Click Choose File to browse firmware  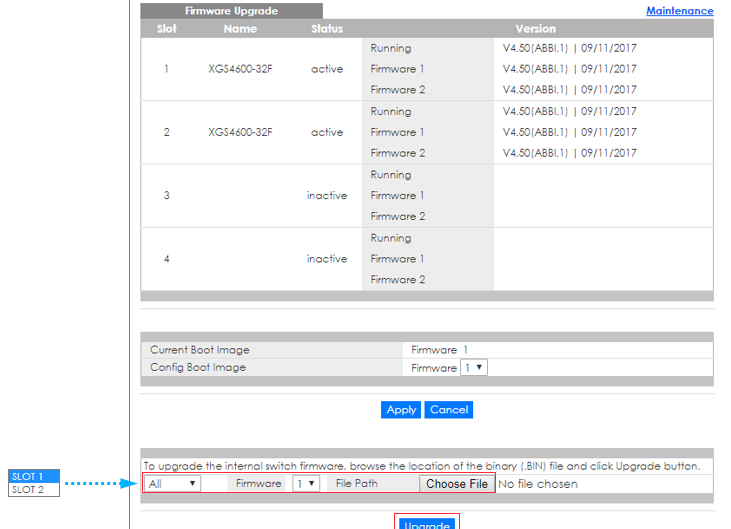pos(457,484)
